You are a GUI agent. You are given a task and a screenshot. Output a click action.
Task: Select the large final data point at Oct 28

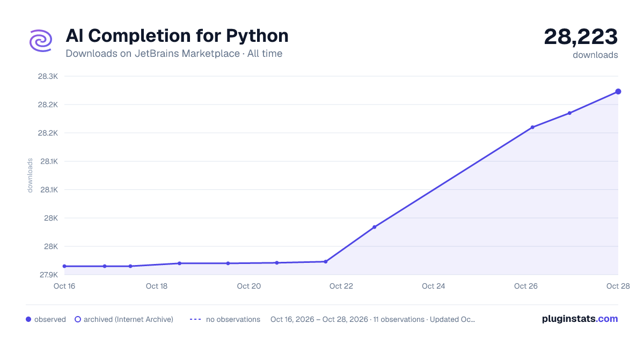618,92
